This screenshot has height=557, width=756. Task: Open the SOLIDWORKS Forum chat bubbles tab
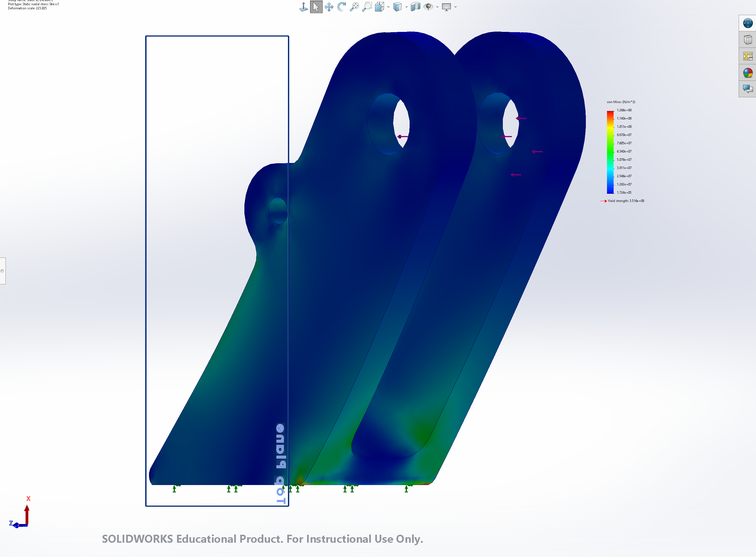point(747,89)
